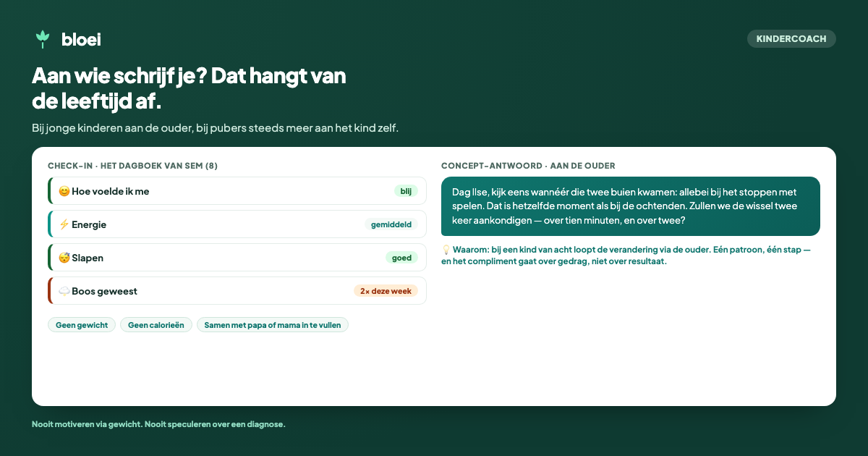Select the Geen gewicht chip
This screenshot has width=868, height=456.
tap(82, 325)
